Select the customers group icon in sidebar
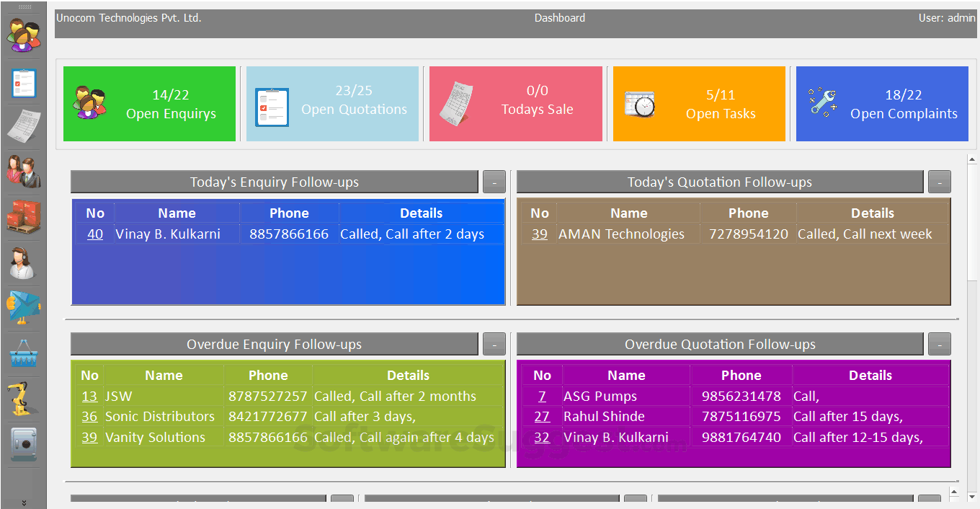The height and width of the screenshot is (509, 980). 24,32
